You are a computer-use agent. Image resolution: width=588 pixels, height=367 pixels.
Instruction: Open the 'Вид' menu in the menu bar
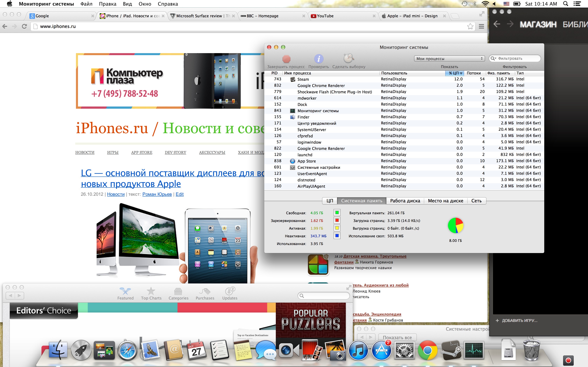(x=127, y=4)
